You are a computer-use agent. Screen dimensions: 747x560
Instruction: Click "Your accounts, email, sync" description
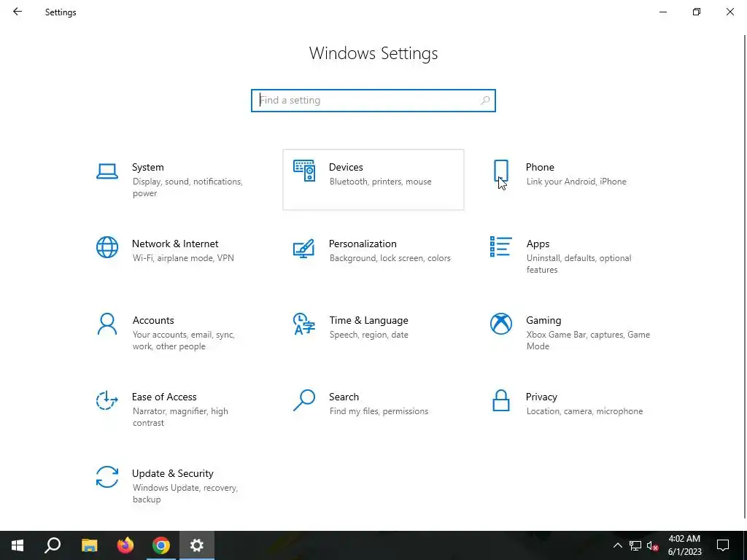183,335
